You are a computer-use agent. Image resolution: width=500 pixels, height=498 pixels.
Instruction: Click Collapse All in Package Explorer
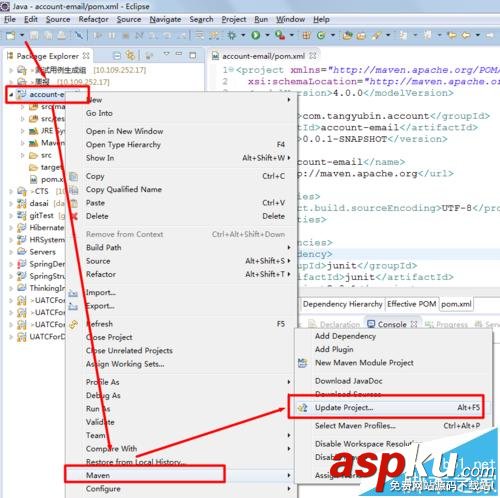(117, 56)
